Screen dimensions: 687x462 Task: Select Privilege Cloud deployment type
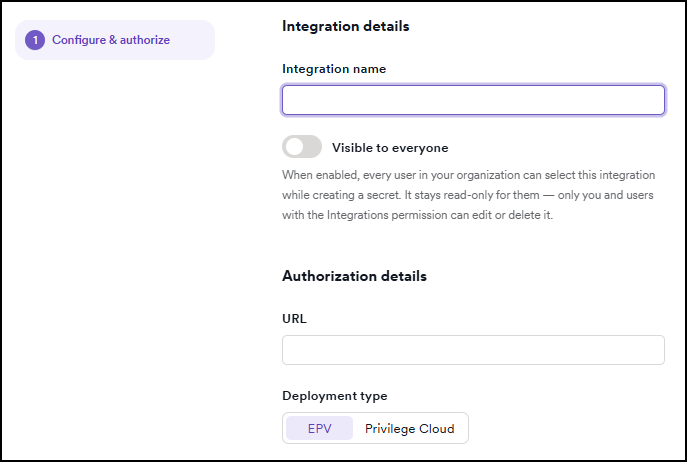pos(410,428)
